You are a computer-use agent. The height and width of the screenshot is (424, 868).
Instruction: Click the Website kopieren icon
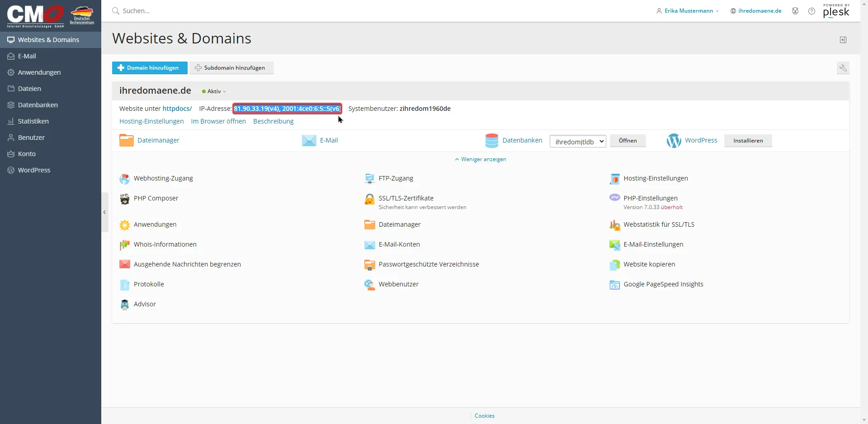tap(615, 265)
